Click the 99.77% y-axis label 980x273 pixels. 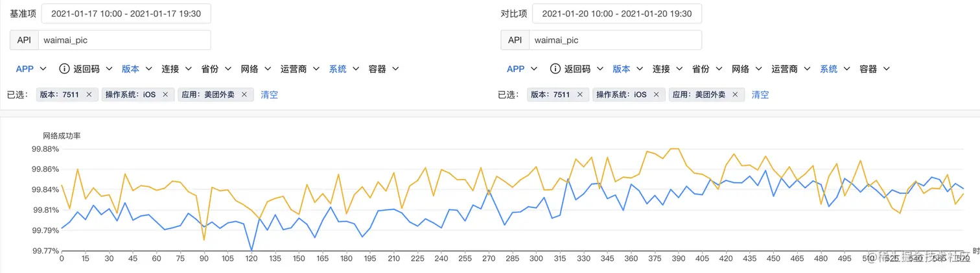[45, 251]
